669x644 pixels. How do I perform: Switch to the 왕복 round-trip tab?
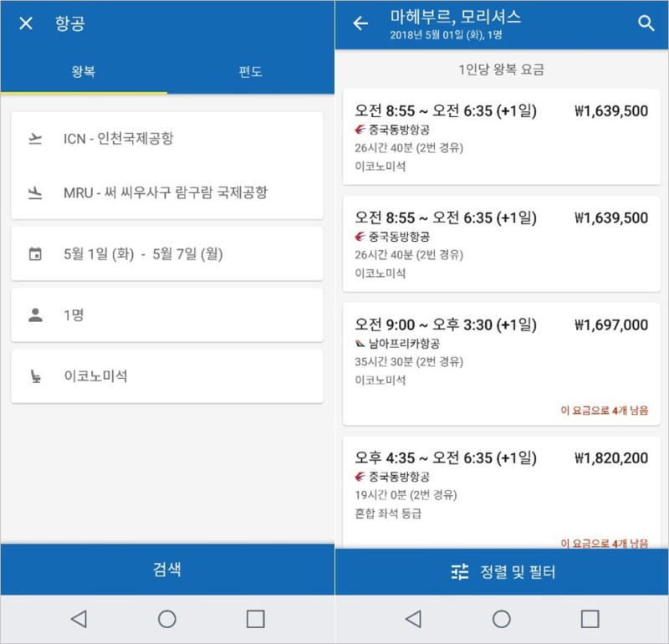coord(84,71)
